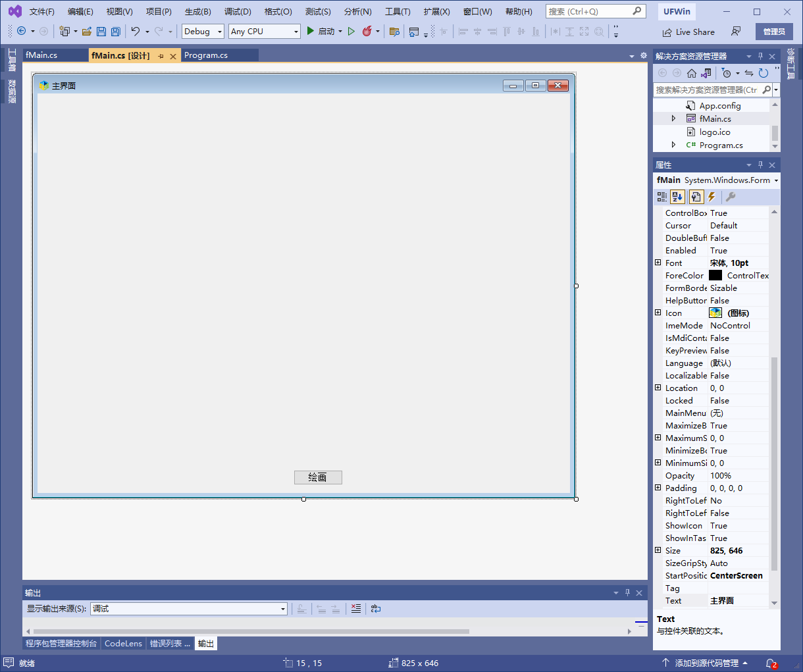Click the New Project toolbar icon

(65, 31)
